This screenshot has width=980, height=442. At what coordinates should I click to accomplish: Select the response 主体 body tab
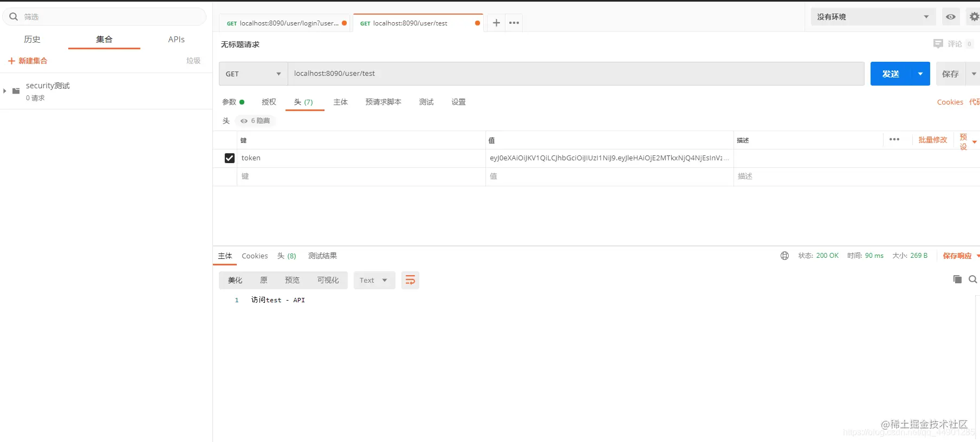(x=225, y=256)
